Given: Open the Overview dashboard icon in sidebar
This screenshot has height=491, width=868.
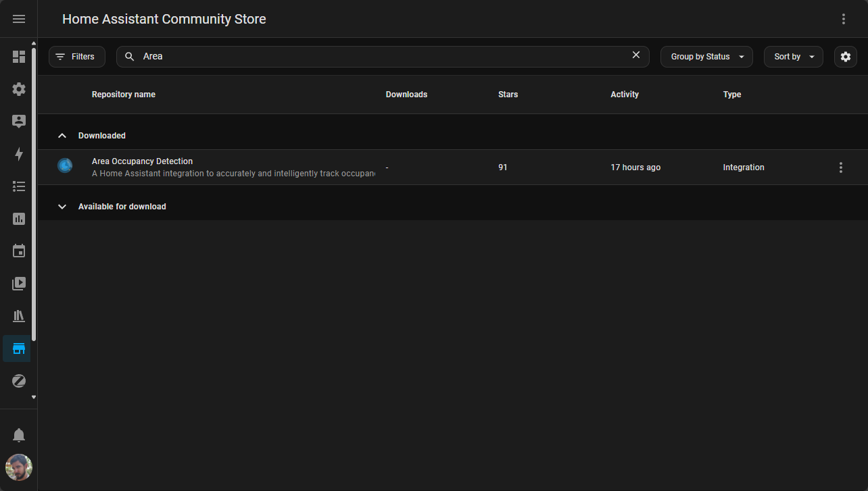Looking at the screenshot, I should click(x=19, y=57).
